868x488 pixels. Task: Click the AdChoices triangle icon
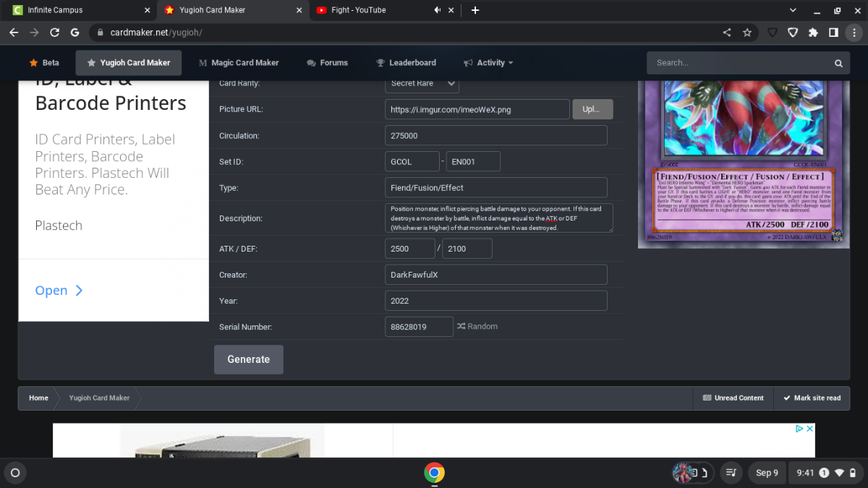pos(800,429)
